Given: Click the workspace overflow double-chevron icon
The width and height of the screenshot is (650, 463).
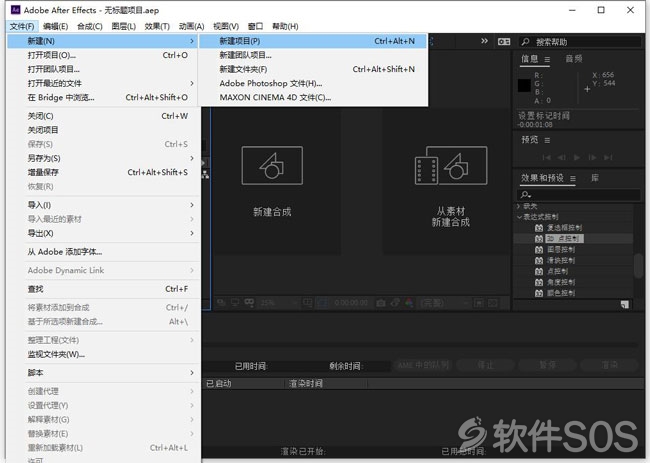Looking at the screenshot, I should (x=484, y=41).
